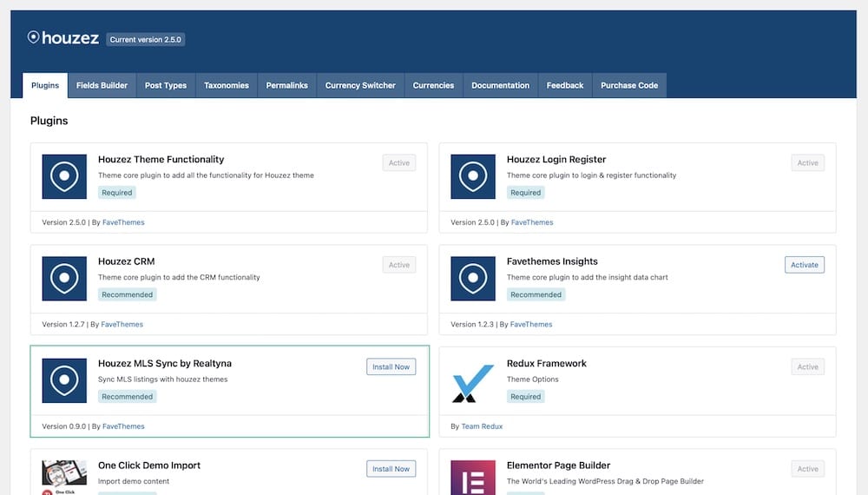This screenshot has height=495, width=868.
Task: Open the Team Redux author link
Action: point(482,426)
